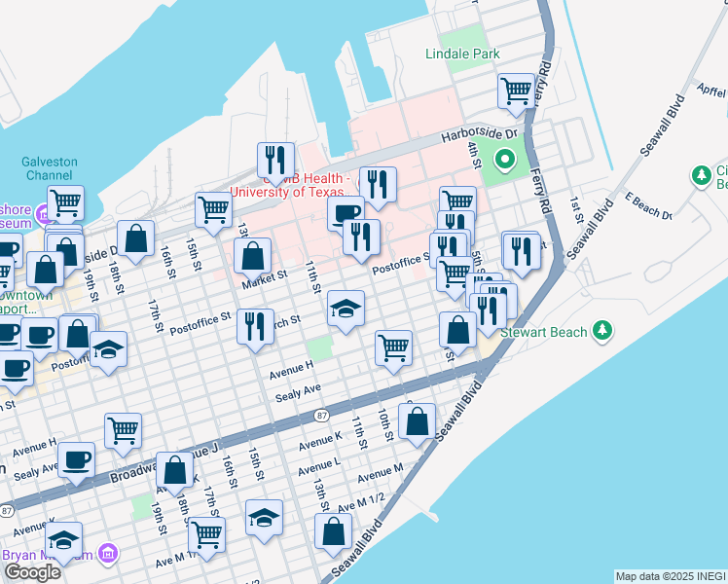This screenshot has height=584, width=728.
Task: Open the graduation cap marker above Bryan Museum
Action: pyautogui.click(x=64, y=538)
